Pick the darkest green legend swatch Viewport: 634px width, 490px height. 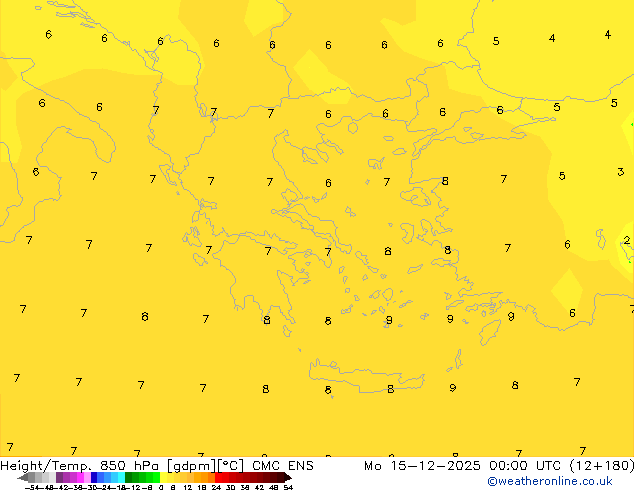click(128, 477)
